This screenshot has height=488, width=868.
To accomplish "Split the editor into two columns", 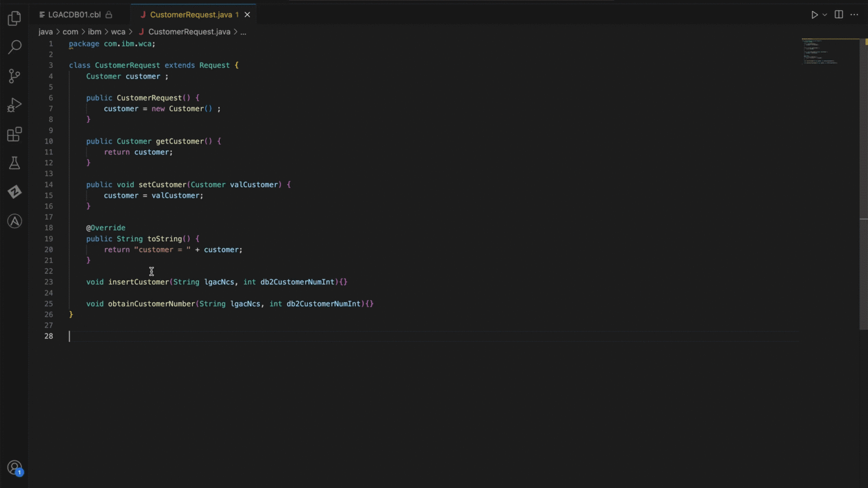I will click(x=839, y=15).
